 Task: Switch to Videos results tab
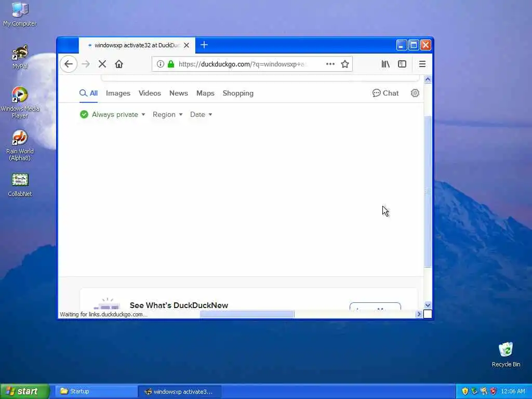[150, 93]
